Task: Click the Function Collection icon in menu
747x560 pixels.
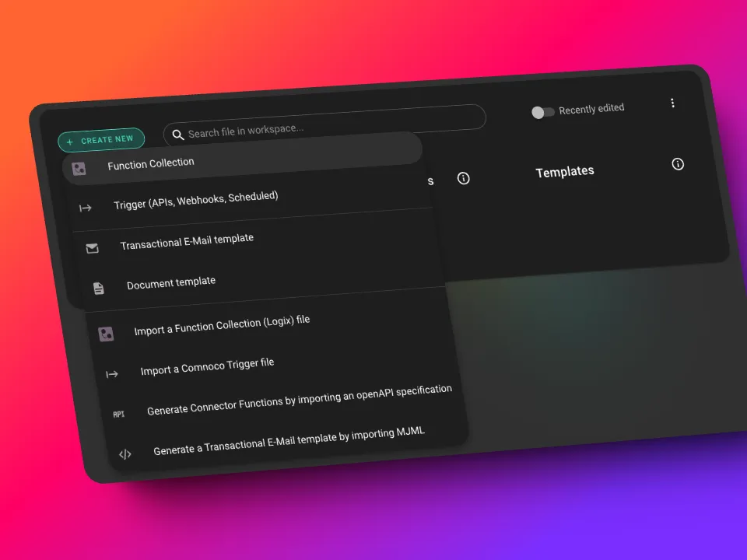Action: 79,169
